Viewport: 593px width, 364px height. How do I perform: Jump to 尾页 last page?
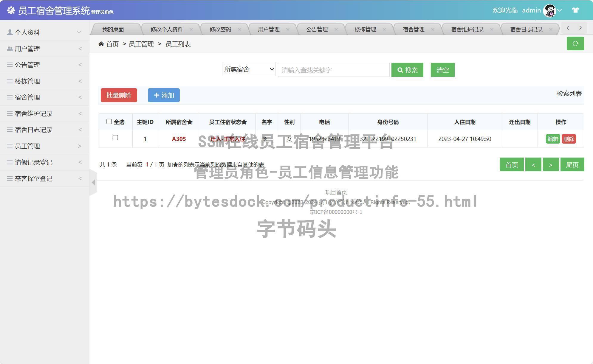coord(572,164)
